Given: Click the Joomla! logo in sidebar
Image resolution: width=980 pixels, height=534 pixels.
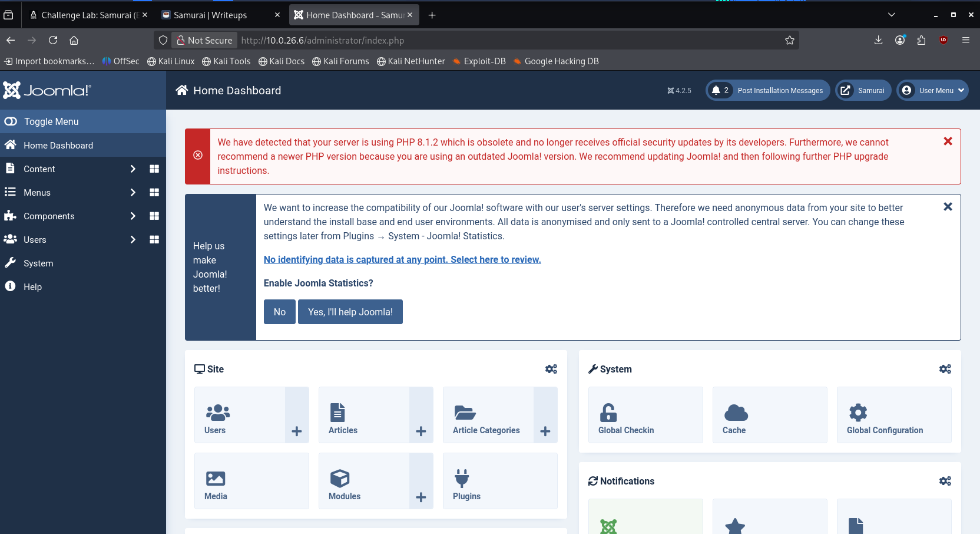Looking at the screenshot, I should click(x=47, y=90).
